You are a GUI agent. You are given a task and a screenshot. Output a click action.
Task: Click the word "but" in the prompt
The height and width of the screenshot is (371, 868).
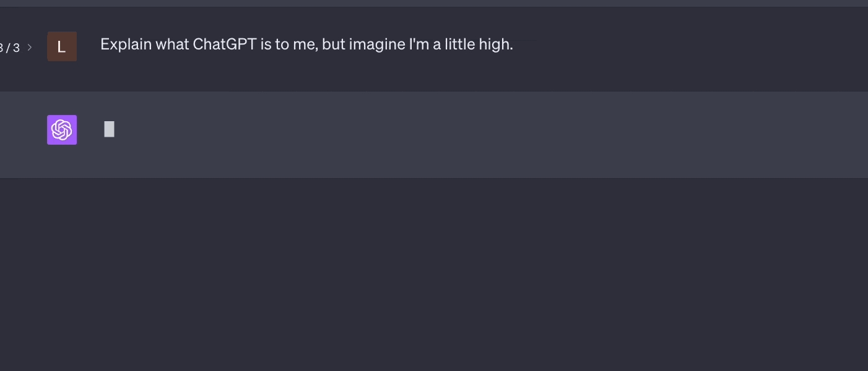[x=334, y=45]
